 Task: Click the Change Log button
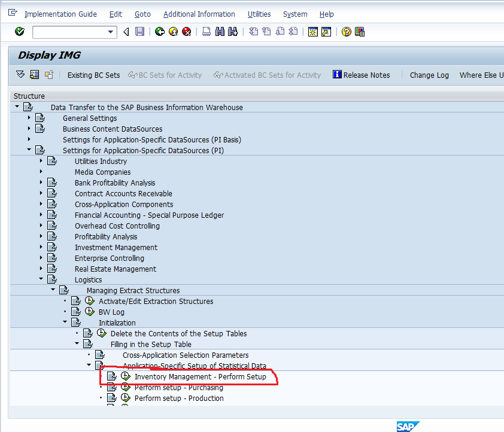429,75
